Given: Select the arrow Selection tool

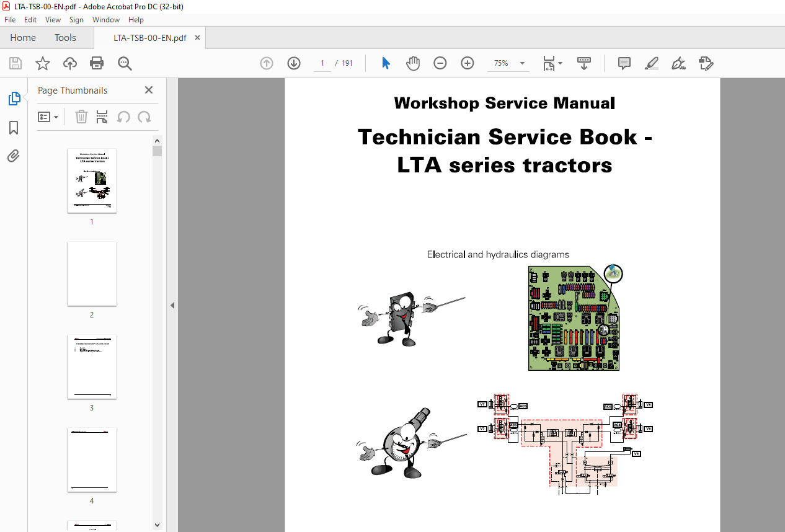Looking at the screenshot, I should [386, 63].
